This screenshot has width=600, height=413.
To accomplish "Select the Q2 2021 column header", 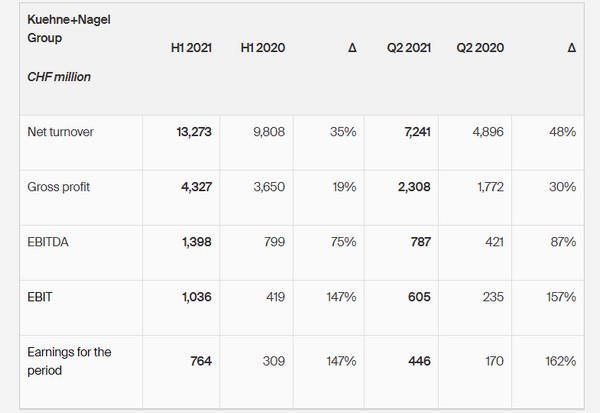I will click(411, 48).
